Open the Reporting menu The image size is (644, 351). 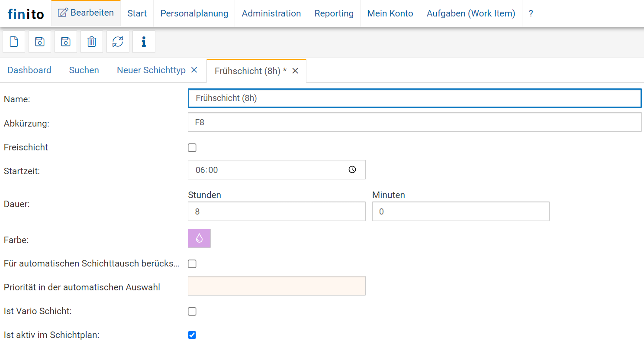click(x=334, y=13)
